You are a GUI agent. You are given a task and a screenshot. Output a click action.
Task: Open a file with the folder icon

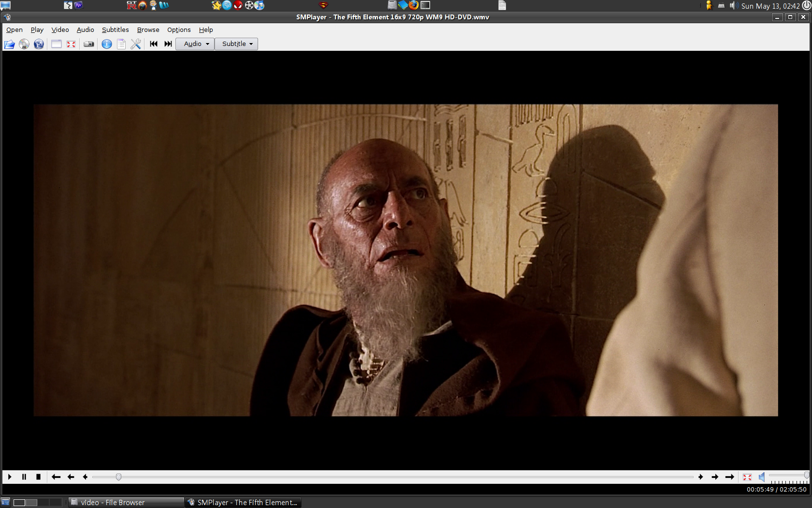[9, 44]
